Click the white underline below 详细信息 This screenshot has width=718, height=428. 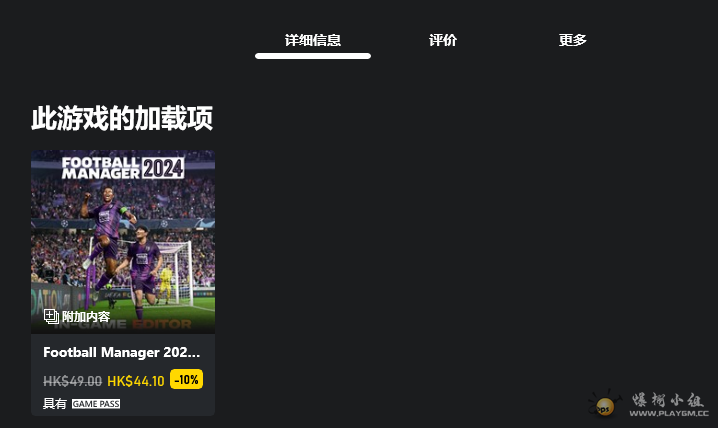[x=313, y=56]
